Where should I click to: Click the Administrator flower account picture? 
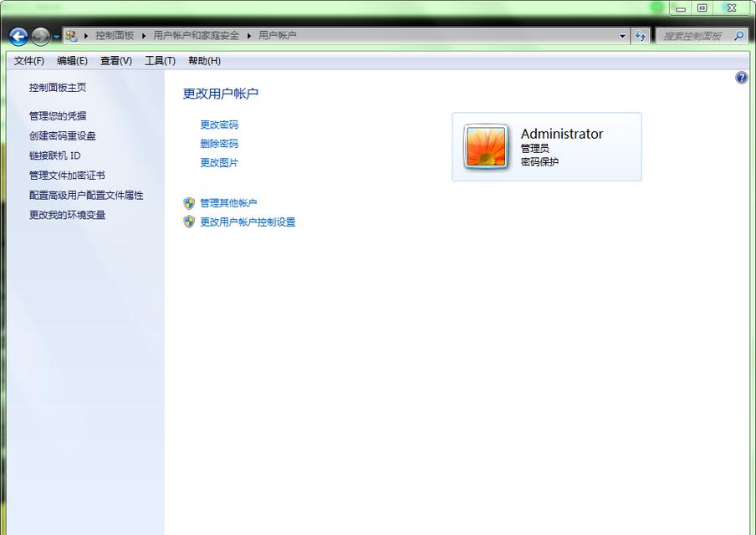[486, 146]
